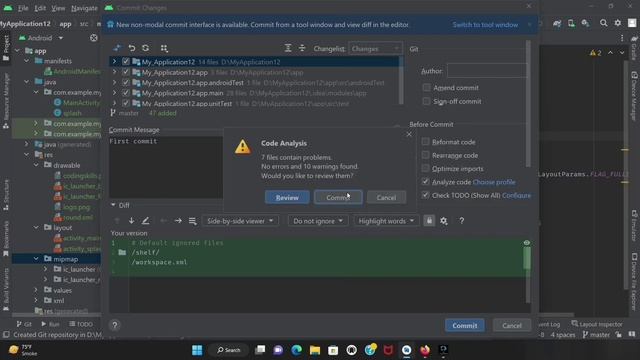Open TODO tool window tab
Image resolution: width=640 pixels, height=360 pixels.
pos(81,324)
